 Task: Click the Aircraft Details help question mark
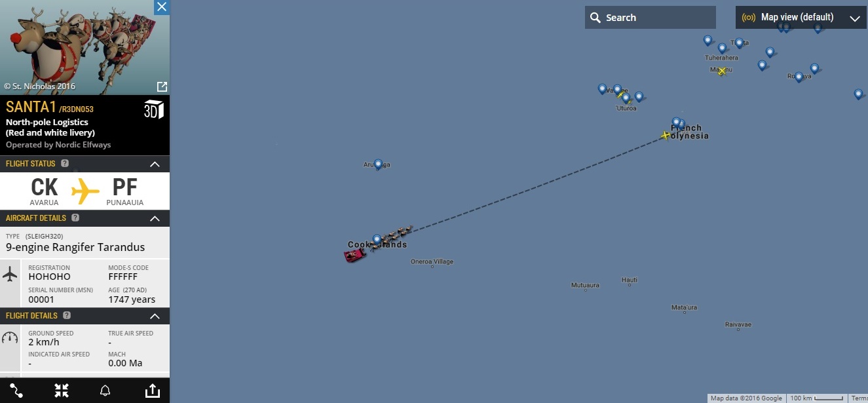75,218
